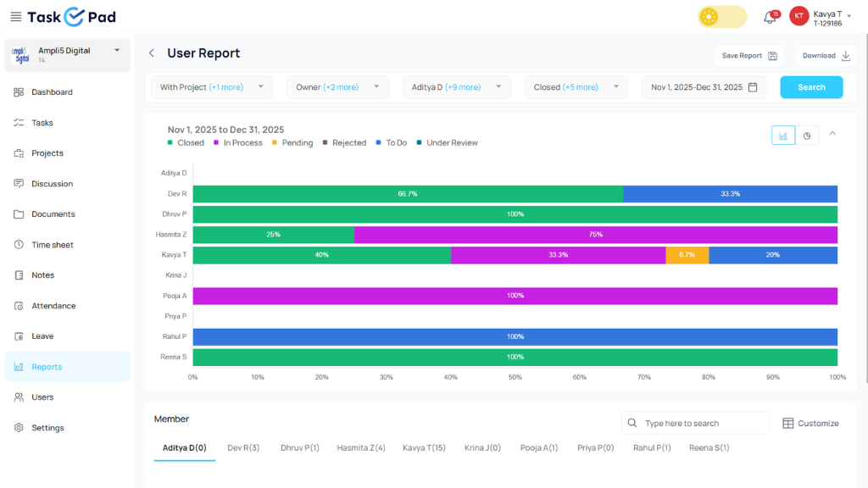Image resolution: width=868 pixels, height=488 pixels.
Task: Click the Dashboard icon in sidebar
Action: 19,91
